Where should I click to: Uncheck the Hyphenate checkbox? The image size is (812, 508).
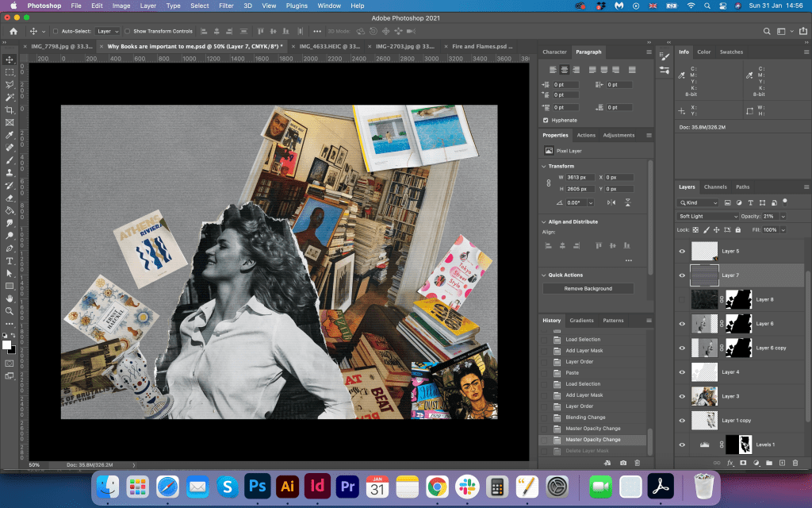click(x=546, y=120)
